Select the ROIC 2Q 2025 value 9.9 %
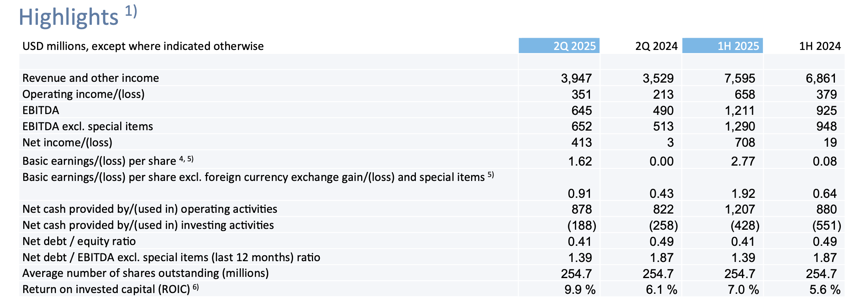The height and width of the screenshot is (306, 868). tap(579, 289)
